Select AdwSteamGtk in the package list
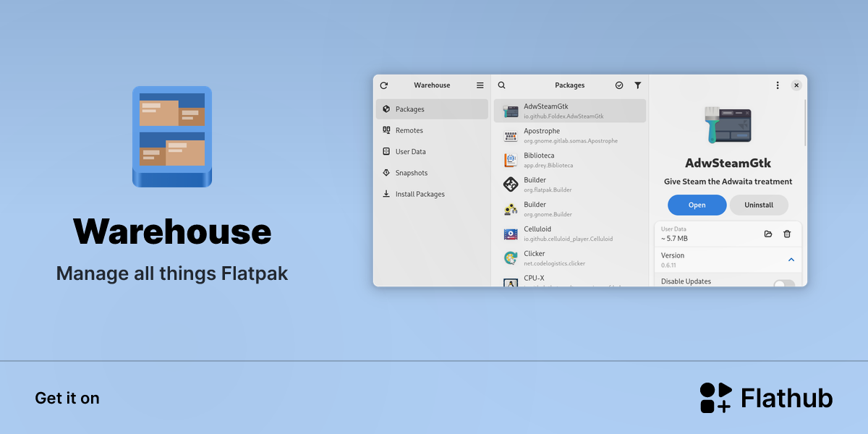The image size is (868, 434). click(570, 111)
